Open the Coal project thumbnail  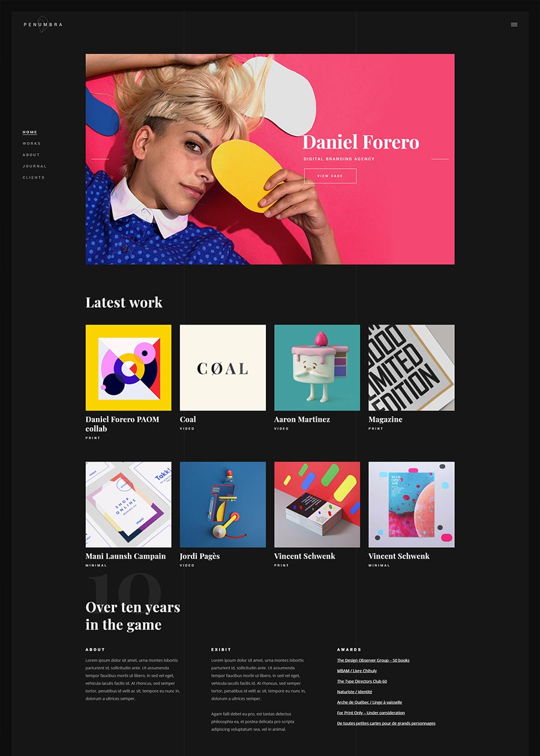click(223, 368)
